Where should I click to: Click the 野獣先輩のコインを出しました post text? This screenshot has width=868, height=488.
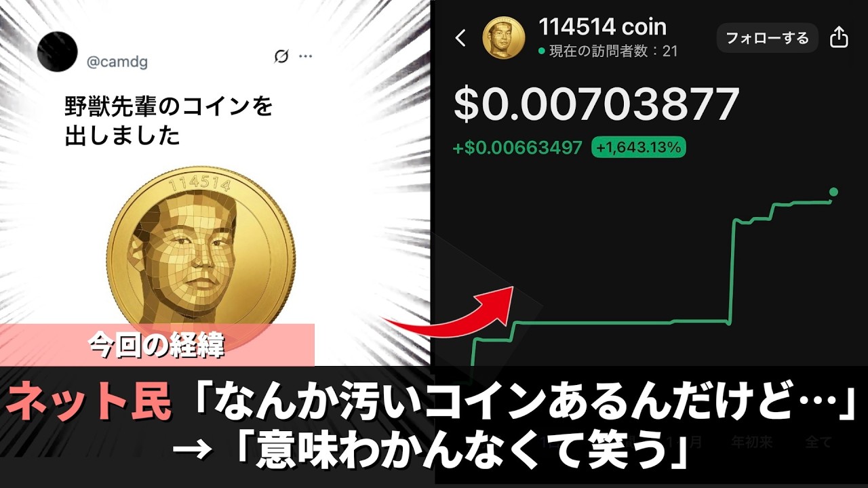click(x=169, y=121)
